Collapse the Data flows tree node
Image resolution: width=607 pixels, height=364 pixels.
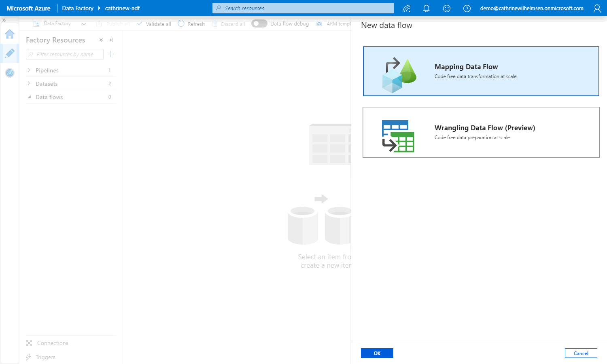[29, 97]
